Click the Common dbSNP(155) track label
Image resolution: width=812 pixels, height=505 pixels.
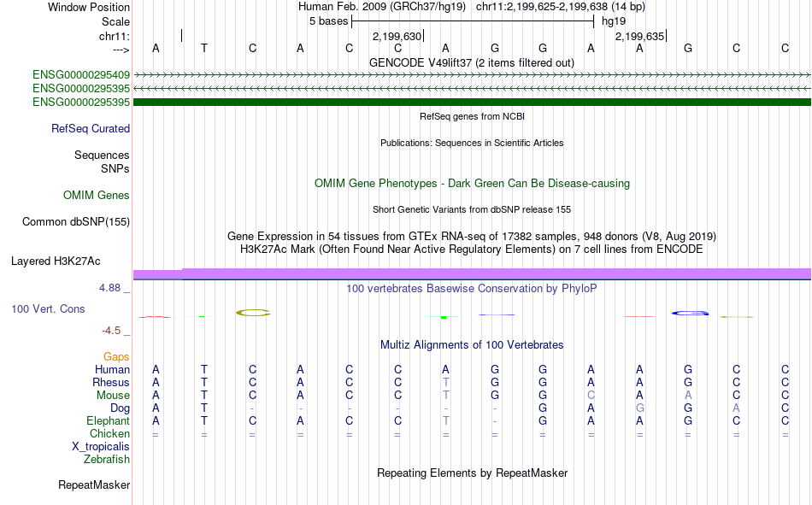click(75, 221)
